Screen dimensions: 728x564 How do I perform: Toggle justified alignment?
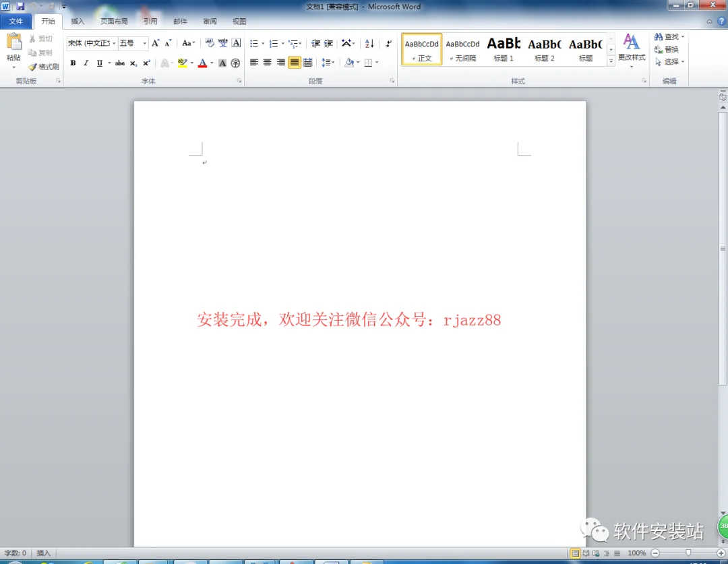pos(295,63)
